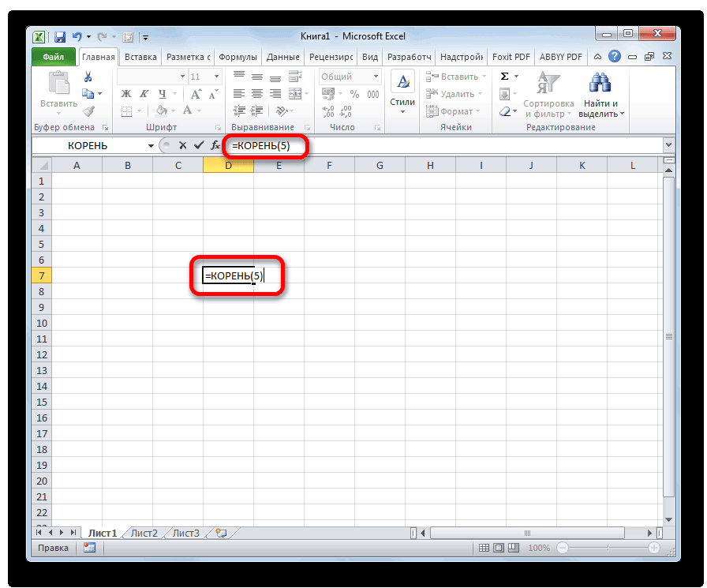Expand the formula bar using right arrow
This screenshot has height=588, width=707.
pyautogui.click(x=668, y=145)
